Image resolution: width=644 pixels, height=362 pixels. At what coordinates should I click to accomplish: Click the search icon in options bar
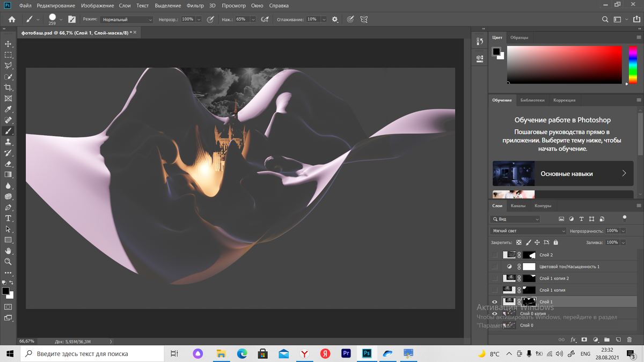pos(605,19)
